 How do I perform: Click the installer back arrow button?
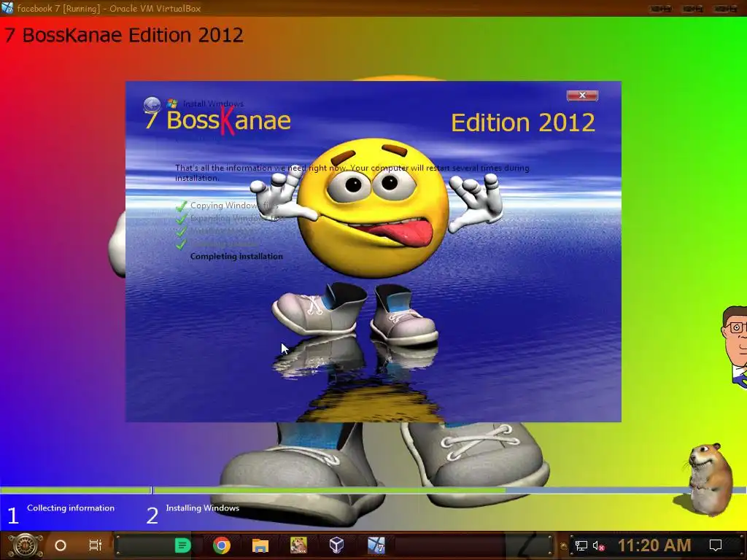pyautogui.click(x=152, y=104)
